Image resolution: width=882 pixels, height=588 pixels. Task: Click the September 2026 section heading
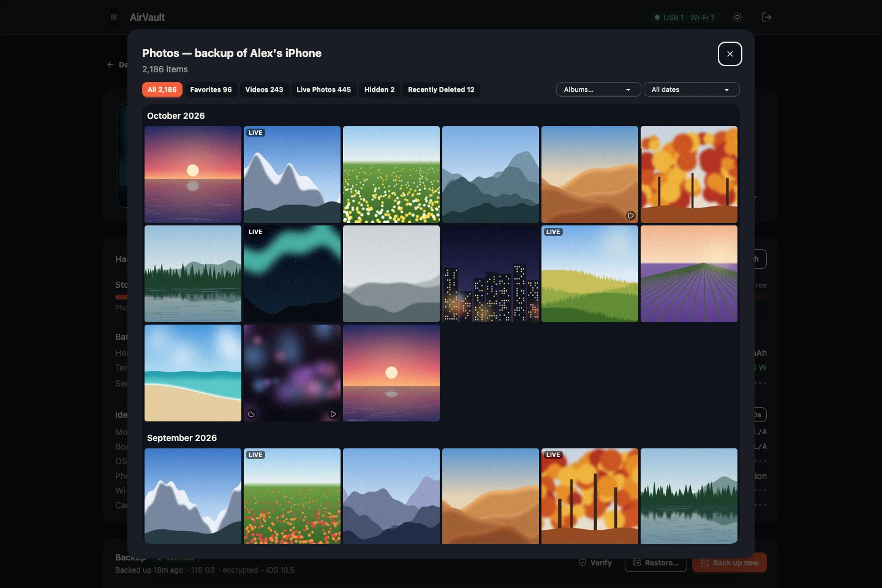pyautogui.click(x=182, y=438)
